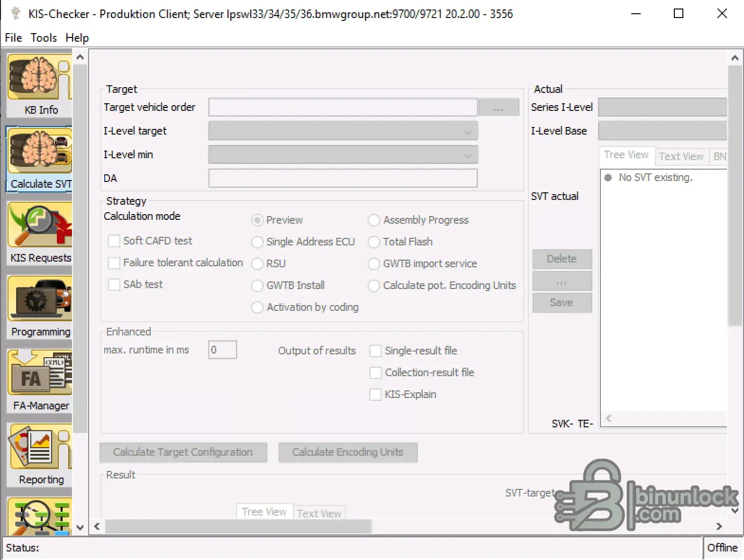
Task: Enable the Soft CAFD test checkbox
Action: [114, 241]
